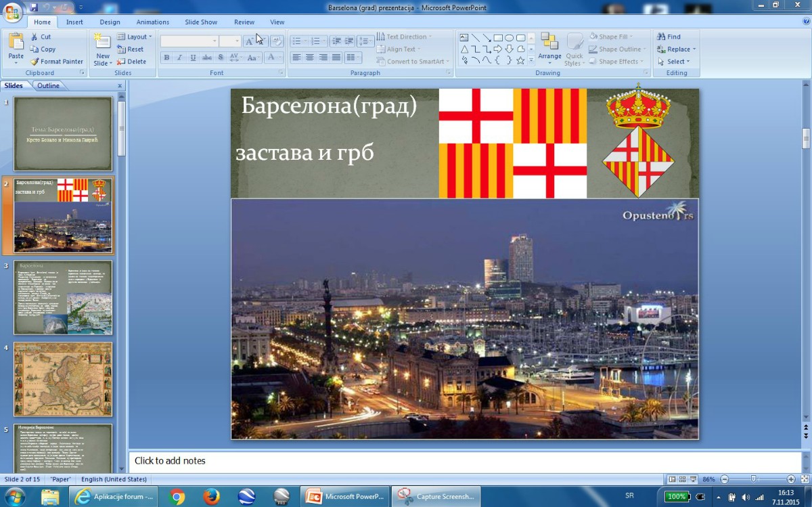Enable center text alignment
This screenshot has width=812, height=507.
(x=310, y=58)
